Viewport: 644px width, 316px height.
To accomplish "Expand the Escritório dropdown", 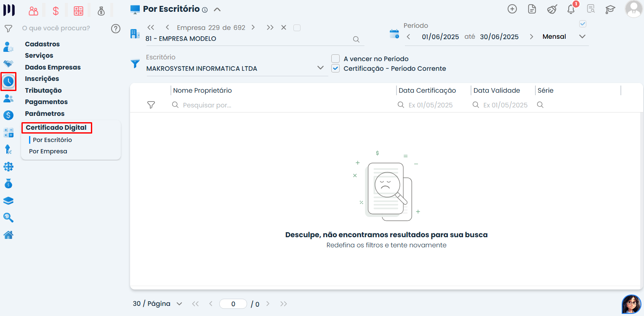I will coord(320,68).
